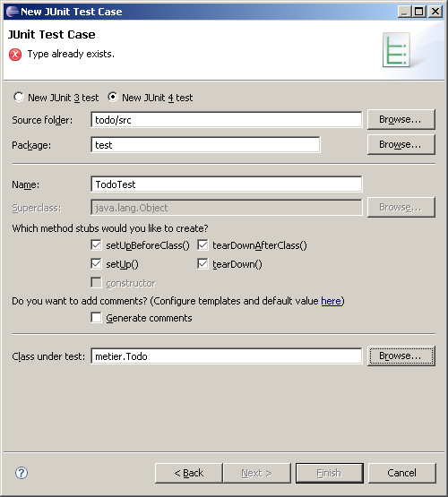Image resolution: width=448 pixels, height=497 pixels.
Task: Browse for the Source folder
Action: [x=401, y=119]
